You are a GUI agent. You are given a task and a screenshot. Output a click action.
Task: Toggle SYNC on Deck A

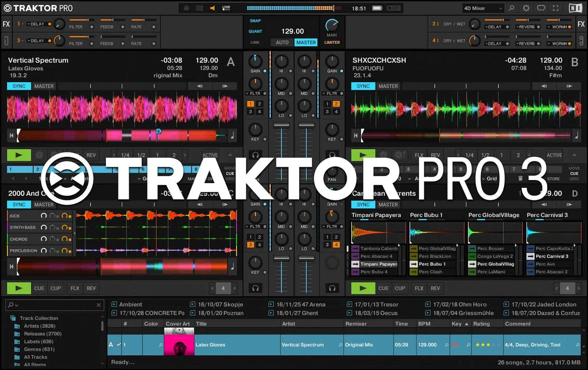pyautogui.click(x=19, y=86)
